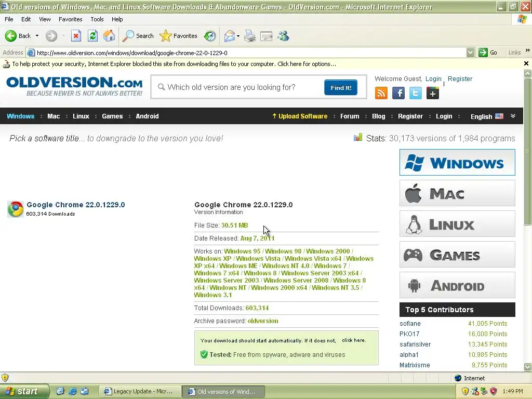Click the security information bar message
The width and height of the screenshot is (532, 399).
pyautogui.click(x=174, y=64)
